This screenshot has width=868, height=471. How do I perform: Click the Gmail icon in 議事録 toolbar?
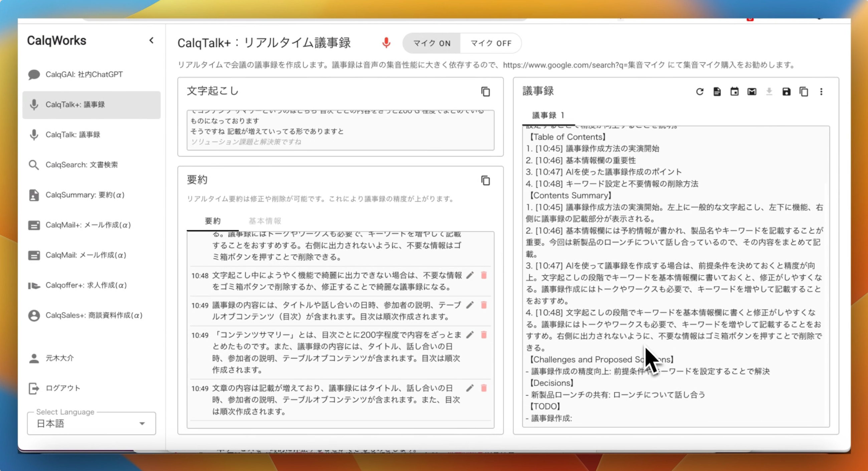coord(752,92)
